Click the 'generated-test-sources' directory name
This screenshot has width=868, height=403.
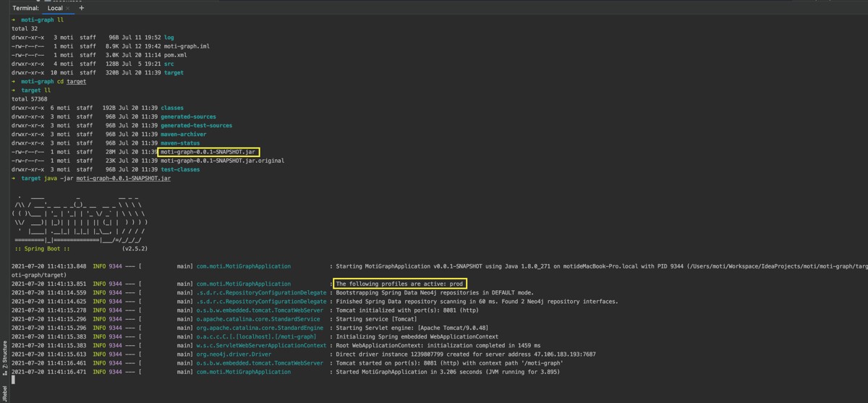(196, 125)
